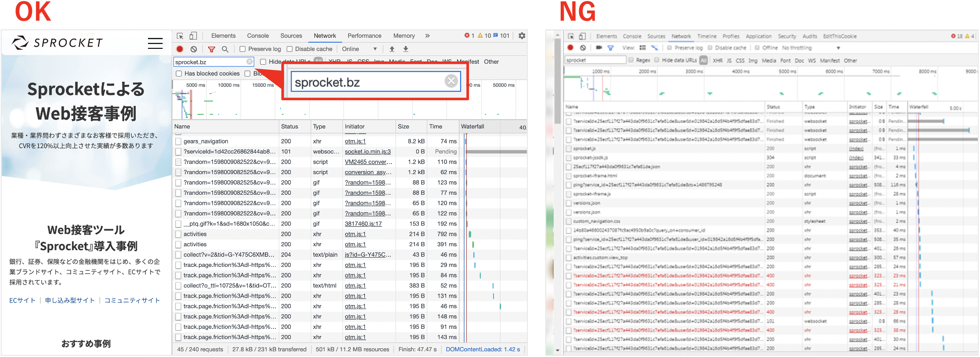
Task: Open the Security tab in NG panel
Action: 787,36
